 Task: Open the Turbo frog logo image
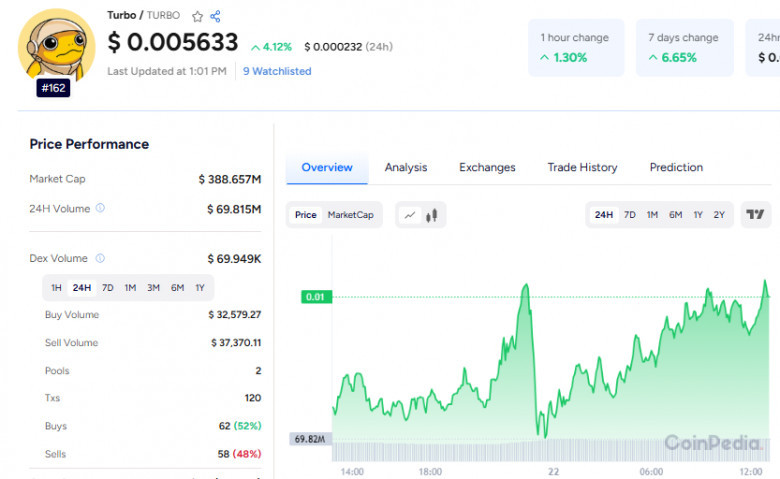[x=56, y=44]
